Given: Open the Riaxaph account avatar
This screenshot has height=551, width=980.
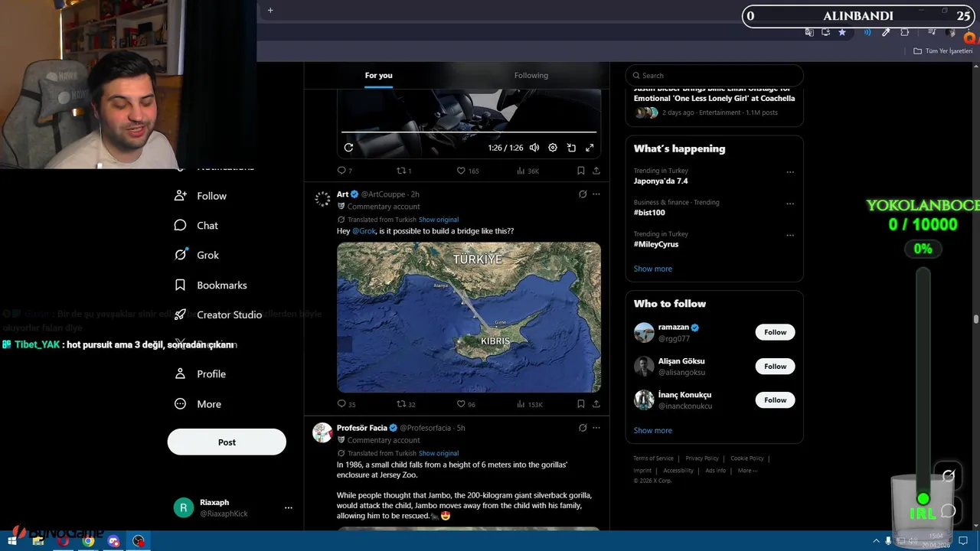Looking at the screenshot, I should point(184,507).
